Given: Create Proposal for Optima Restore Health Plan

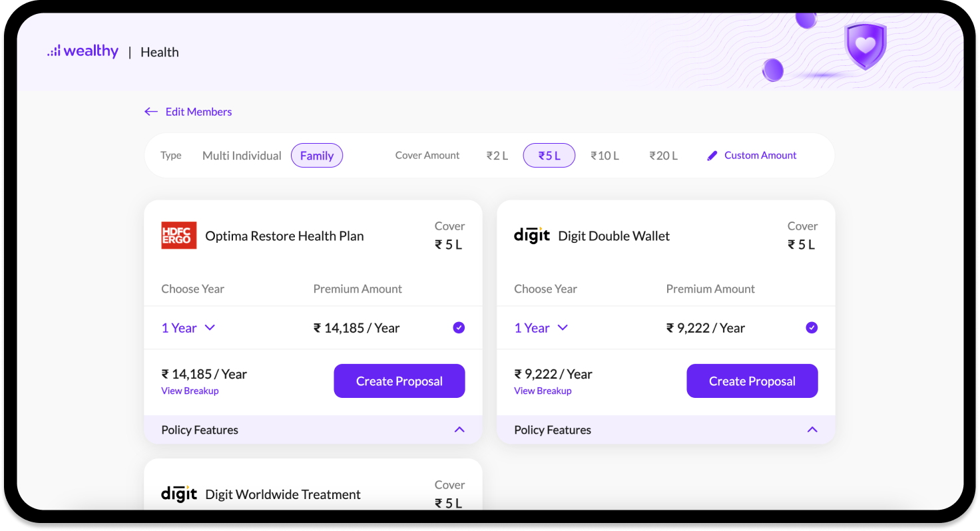Looking at the screenshot, I should point(399,381).
